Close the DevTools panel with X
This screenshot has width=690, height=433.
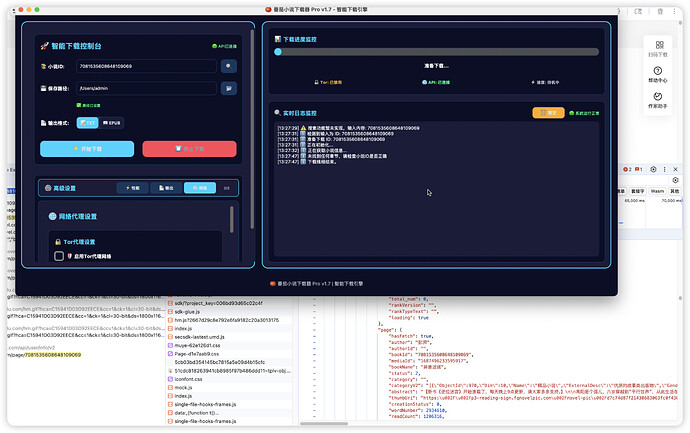point(675,169)
